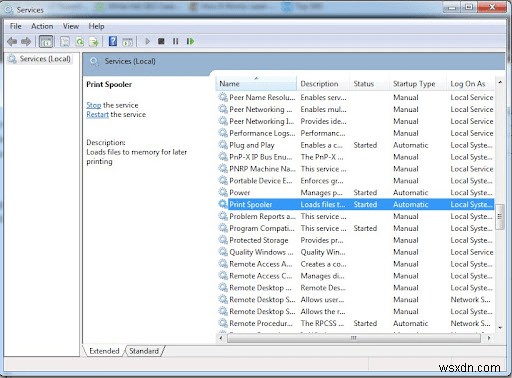Open the File menu

[16, 26]
